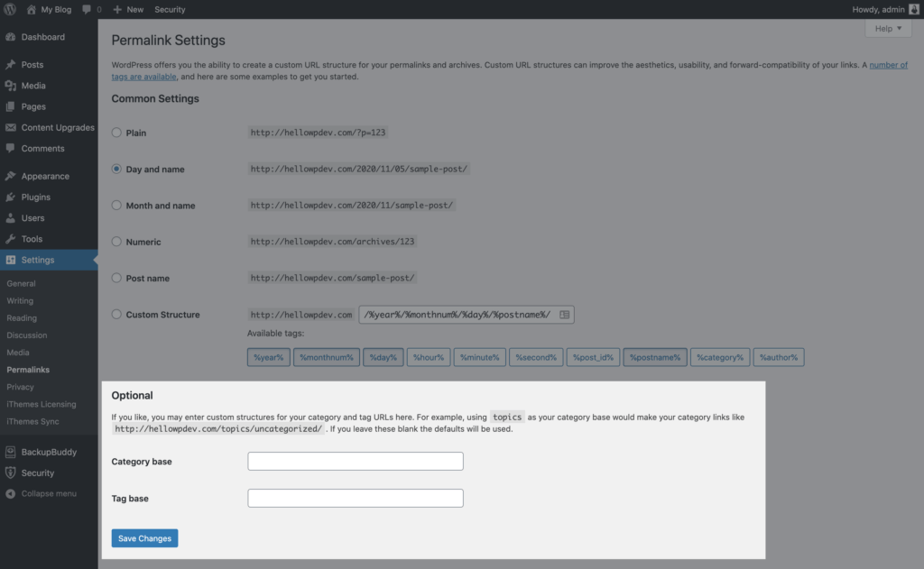Click Security in the top admin bar
924x569 pixels.
click(x=170, y=9)
